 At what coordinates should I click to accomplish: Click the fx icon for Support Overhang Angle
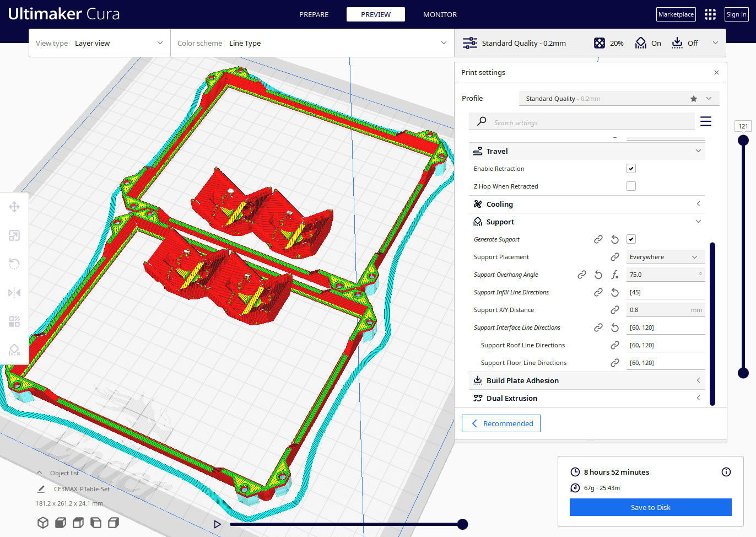pyautogui.click(x=615, y=275)
